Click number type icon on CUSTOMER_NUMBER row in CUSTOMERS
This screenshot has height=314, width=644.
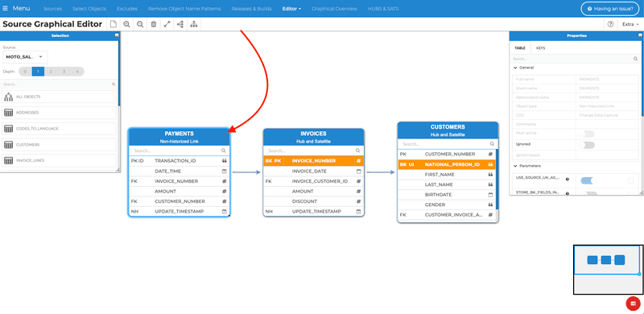[490, 154]
